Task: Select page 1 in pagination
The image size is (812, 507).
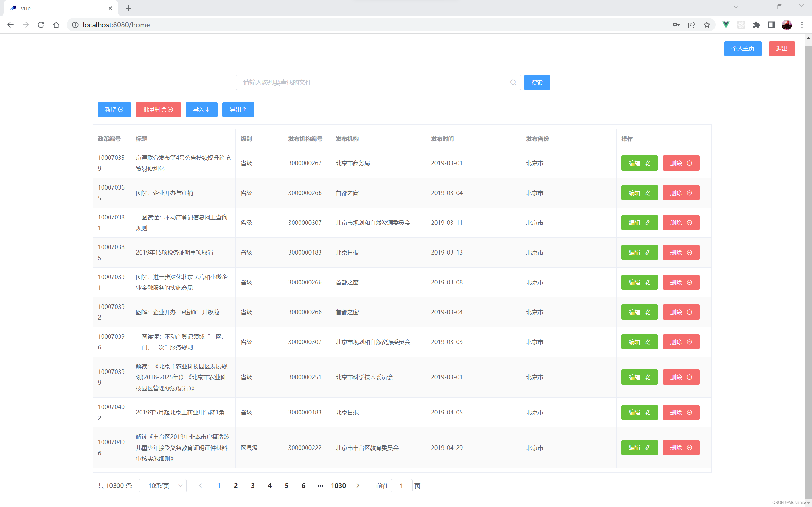Action: coord(219,485)
